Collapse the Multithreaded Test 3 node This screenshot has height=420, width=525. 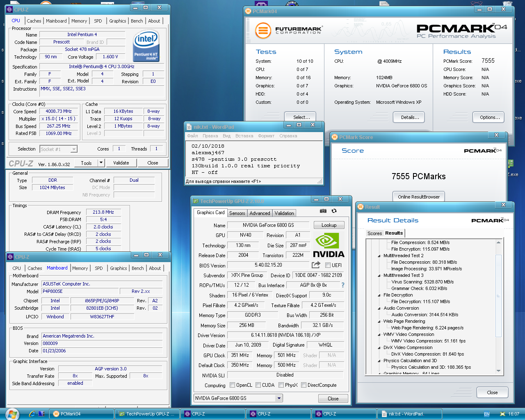pos(379,276)
